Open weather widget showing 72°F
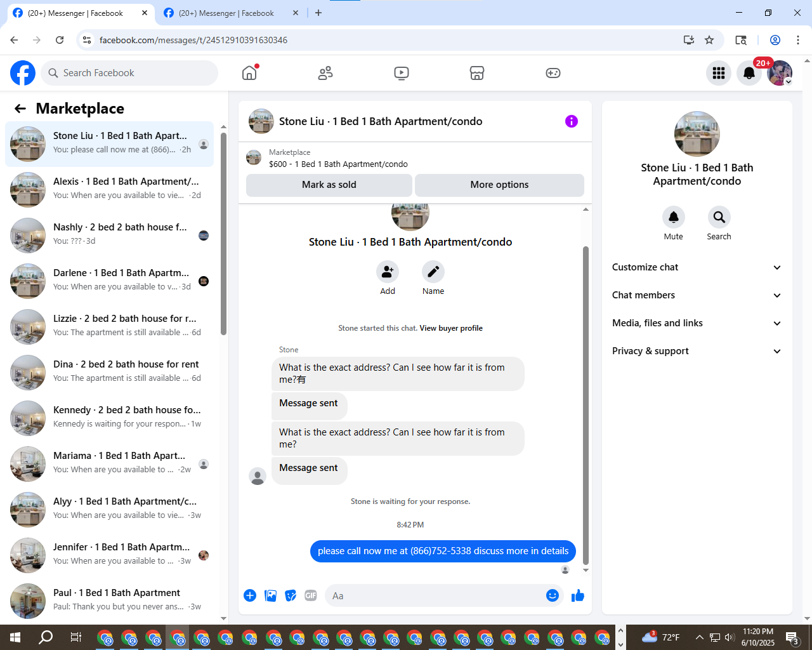Viewport: 812px width, 650px height. (661, 637)
